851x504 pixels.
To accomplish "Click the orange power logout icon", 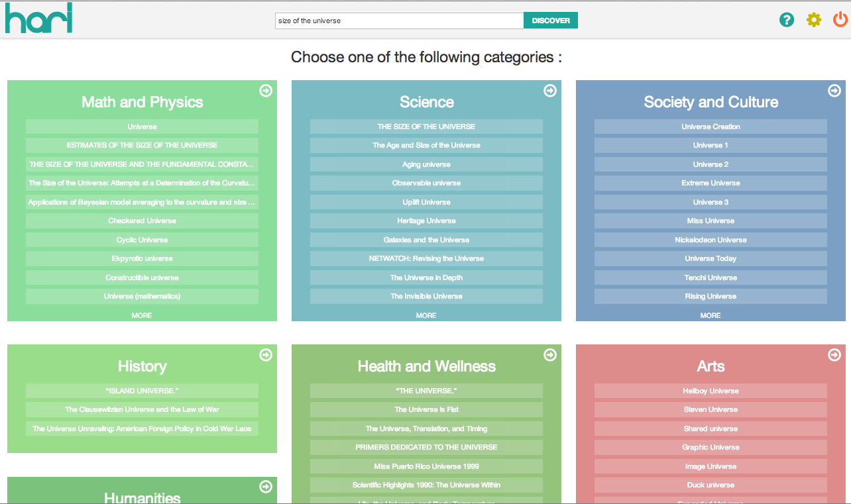I will pyautogui.click(x=840, y=20).
